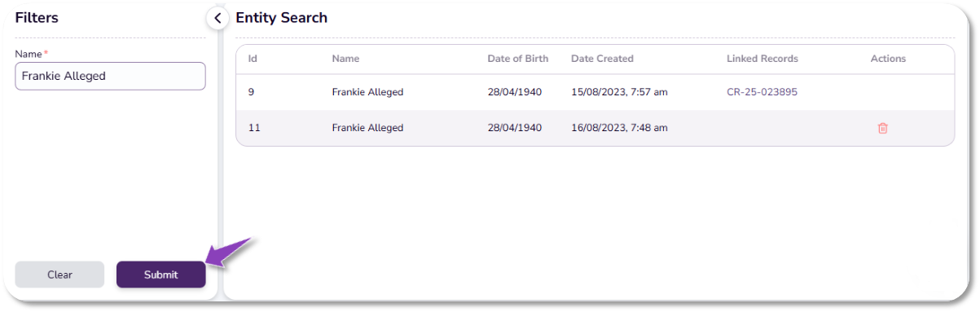The width and height of the screenshot is (980, 312).
Task: Open linked record CR-25-023895
Action: (762, 92)
